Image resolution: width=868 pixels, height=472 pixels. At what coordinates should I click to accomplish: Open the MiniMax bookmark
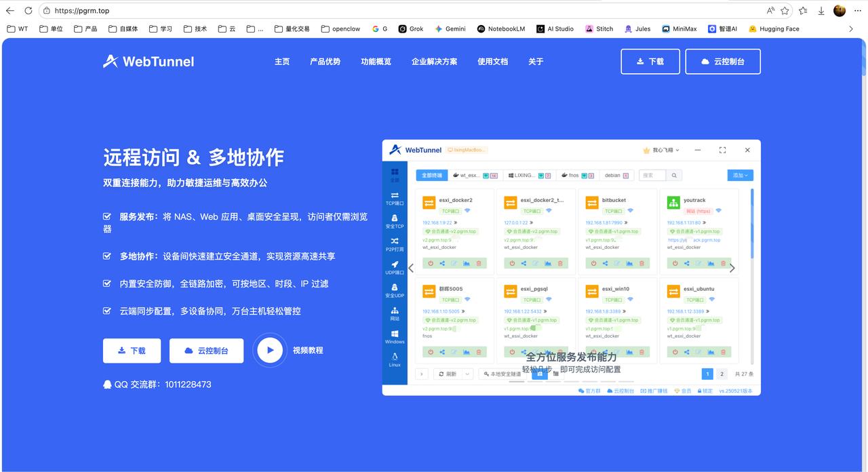[x=680, y=28]
